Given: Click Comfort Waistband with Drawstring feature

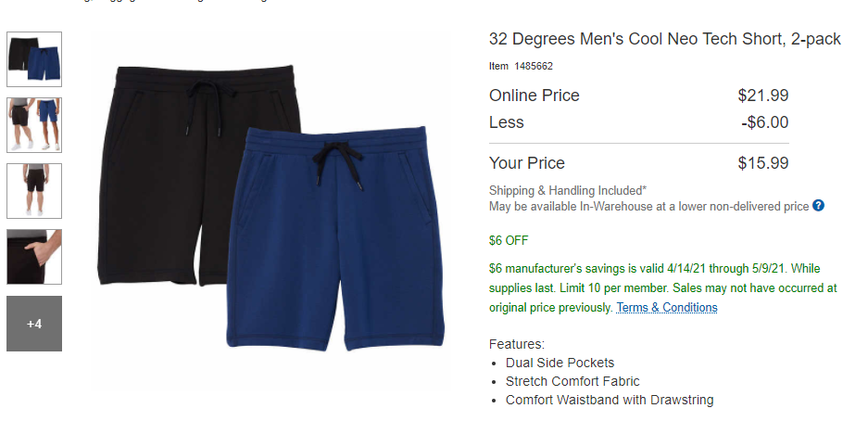Looking at the screenshot, I should pos(609,400).
